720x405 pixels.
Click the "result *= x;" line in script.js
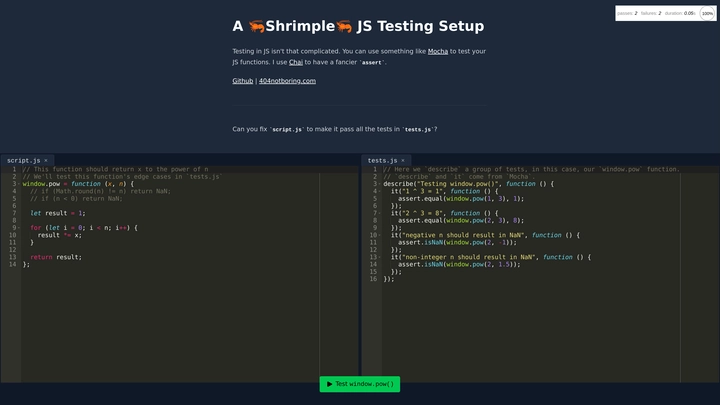(x=60, y=235)
